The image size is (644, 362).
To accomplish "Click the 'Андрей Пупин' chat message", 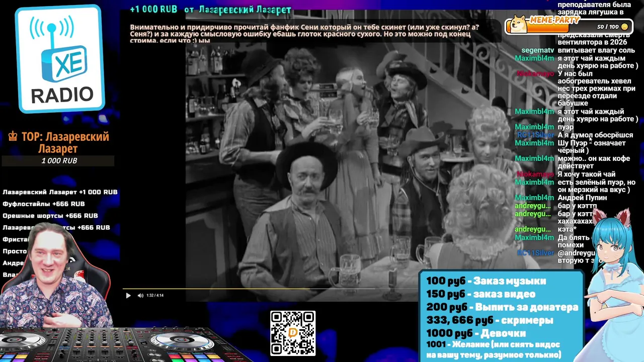I will pos(582,198).
